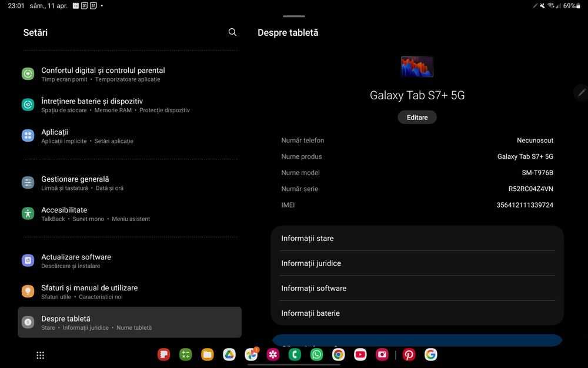
Task: Tap the Despre tabletă panel header
Action: tap(288, 32)
